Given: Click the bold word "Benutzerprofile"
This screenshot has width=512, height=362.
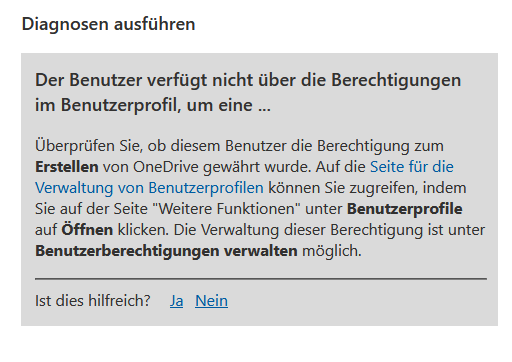Looking at the screenshot, I should pyautogui.click(x=405, y=209).
